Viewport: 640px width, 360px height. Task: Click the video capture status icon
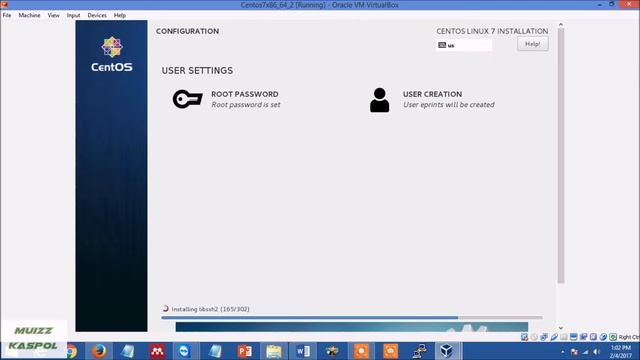point(583,337)
